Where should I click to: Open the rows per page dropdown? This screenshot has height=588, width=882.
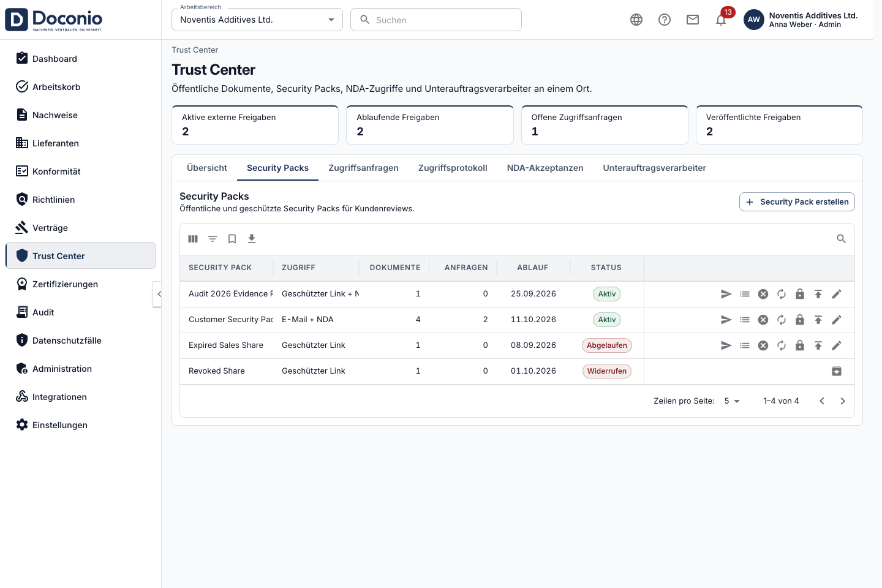(732, 401)
